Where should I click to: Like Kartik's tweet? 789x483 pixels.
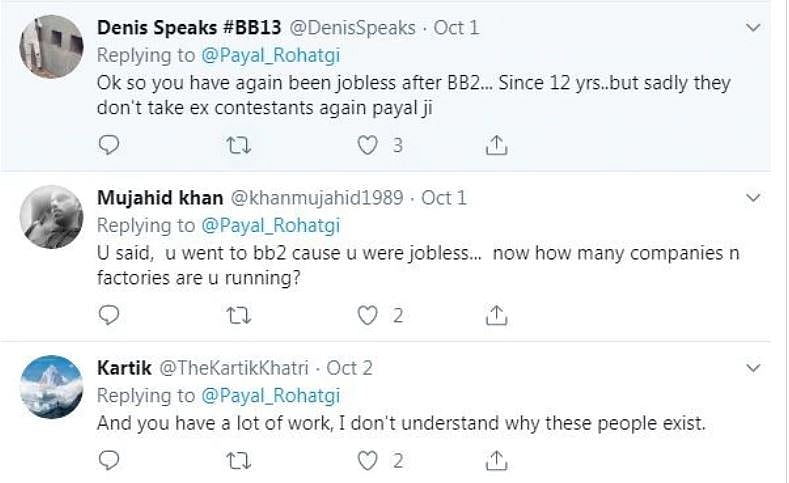368,460
